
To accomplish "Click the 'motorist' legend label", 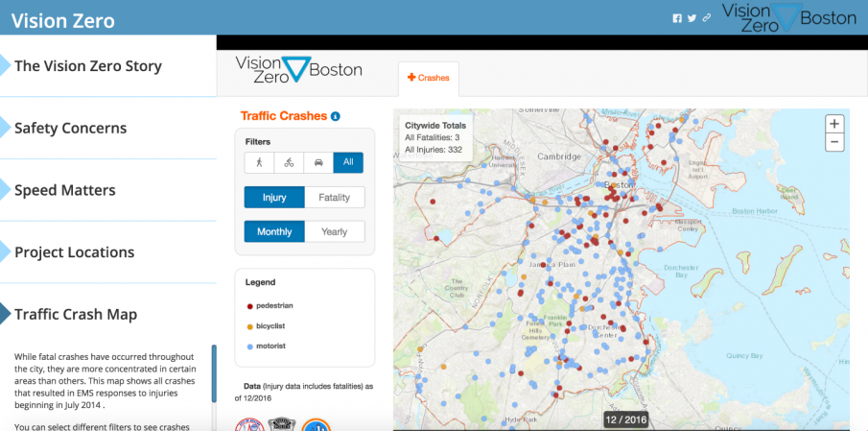I will [x=270, y=347].
